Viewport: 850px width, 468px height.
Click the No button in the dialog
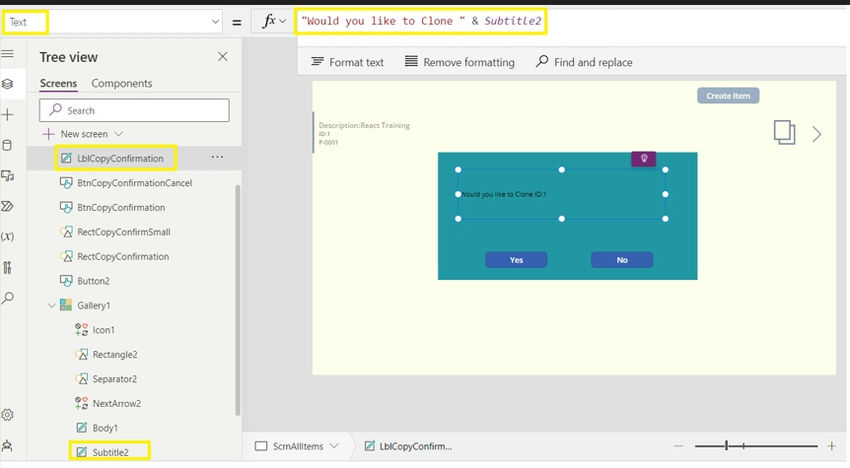[622, 260]
